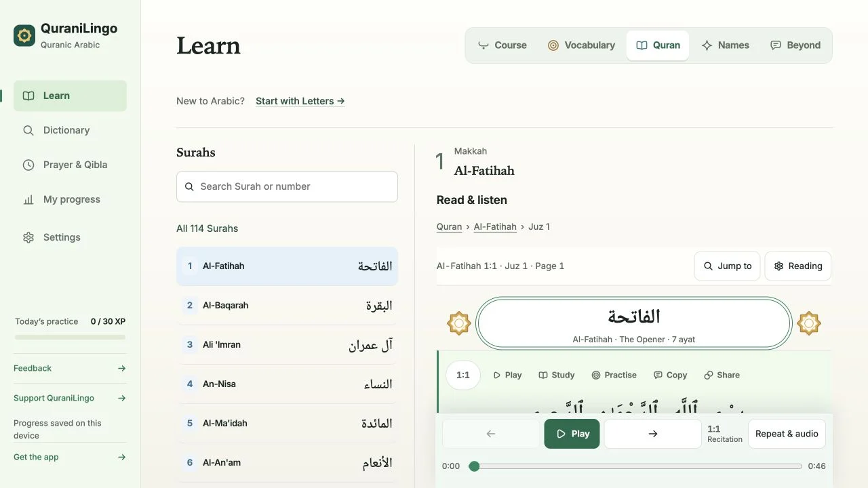Open Support QuraniLingo link
This screenshot has width=868, height=488.
click(70, 398)
